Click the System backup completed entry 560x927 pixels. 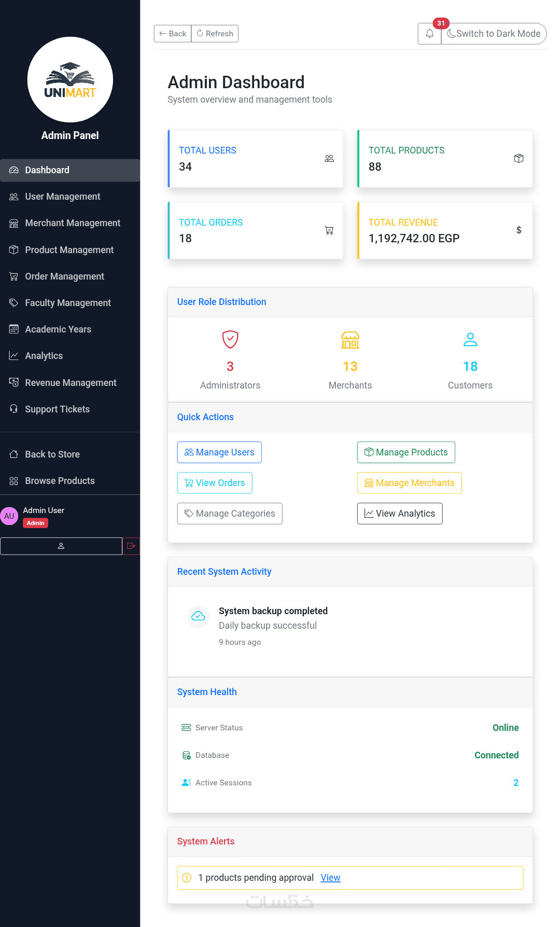[273, 611]
